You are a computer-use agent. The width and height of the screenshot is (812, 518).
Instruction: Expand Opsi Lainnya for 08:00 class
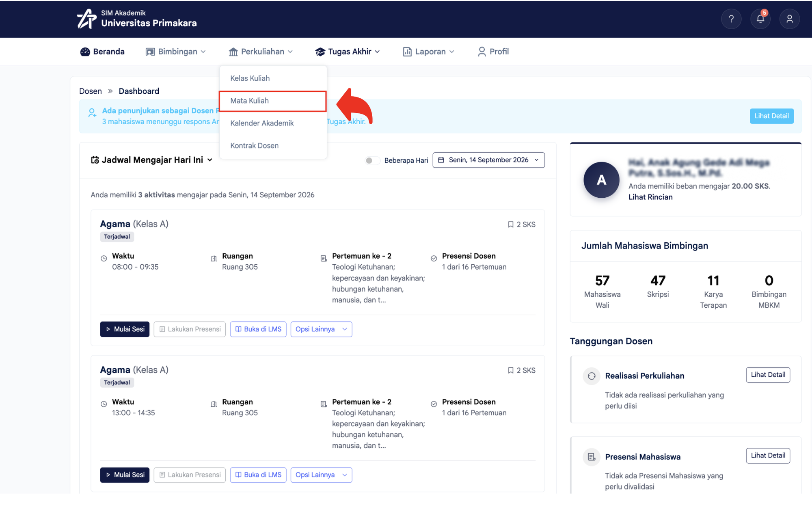321,329
